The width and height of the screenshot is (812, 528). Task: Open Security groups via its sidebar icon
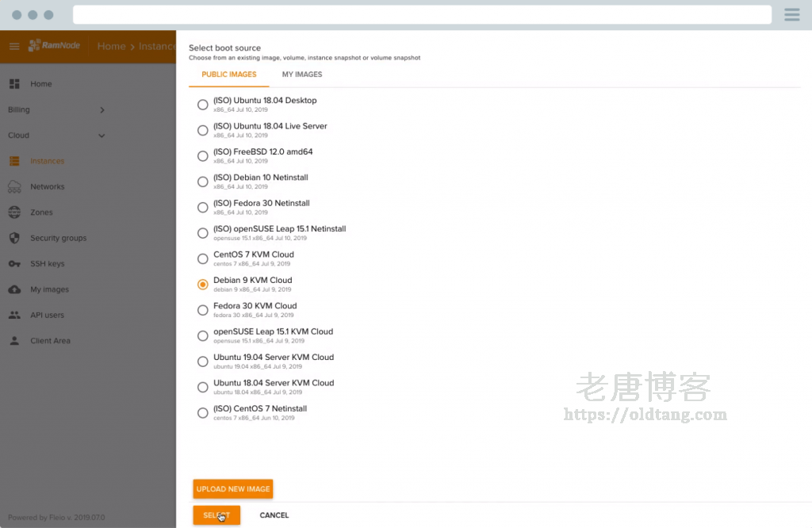tap(14, 238)
